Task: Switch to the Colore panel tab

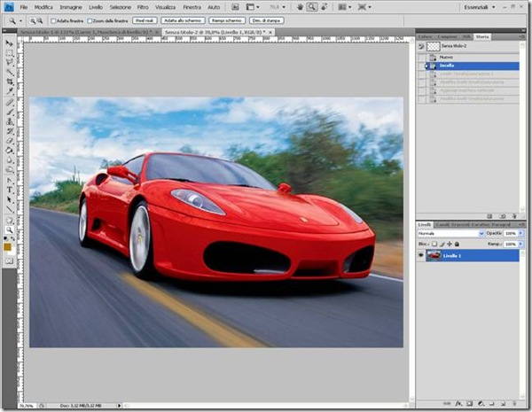Action: coord(425,36)
